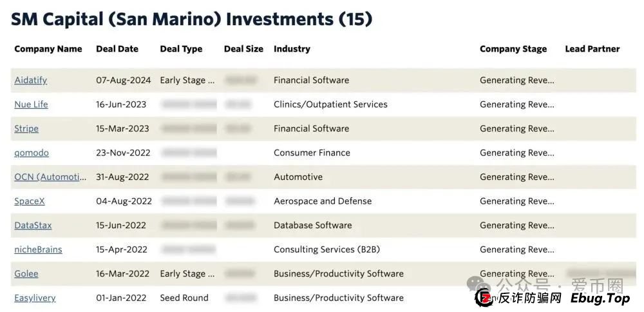
Task: Select the Aerospace and Defense industry cell
Action: click(x=323, y=201)
